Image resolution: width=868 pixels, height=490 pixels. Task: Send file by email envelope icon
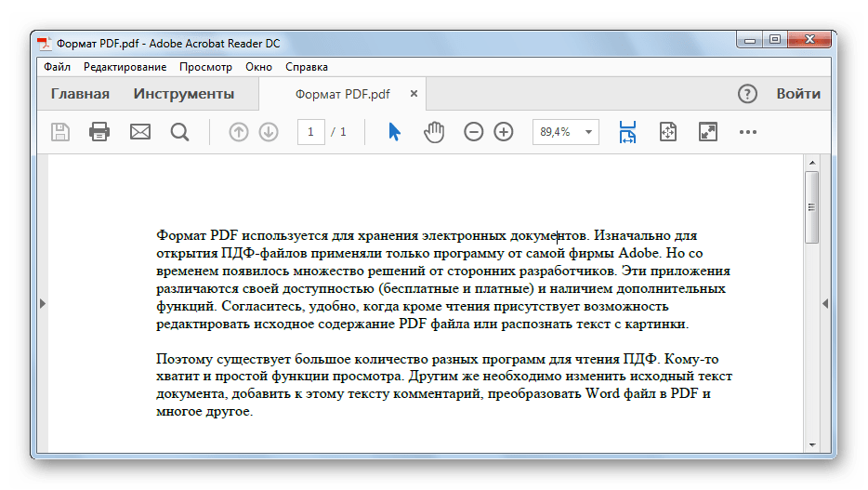click(140, 132)
